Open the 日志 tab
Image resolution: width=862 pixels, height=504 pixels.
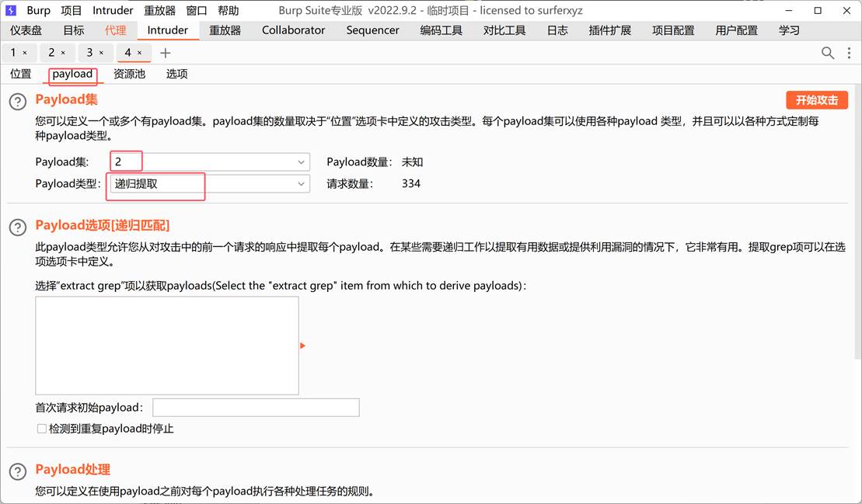557,30
